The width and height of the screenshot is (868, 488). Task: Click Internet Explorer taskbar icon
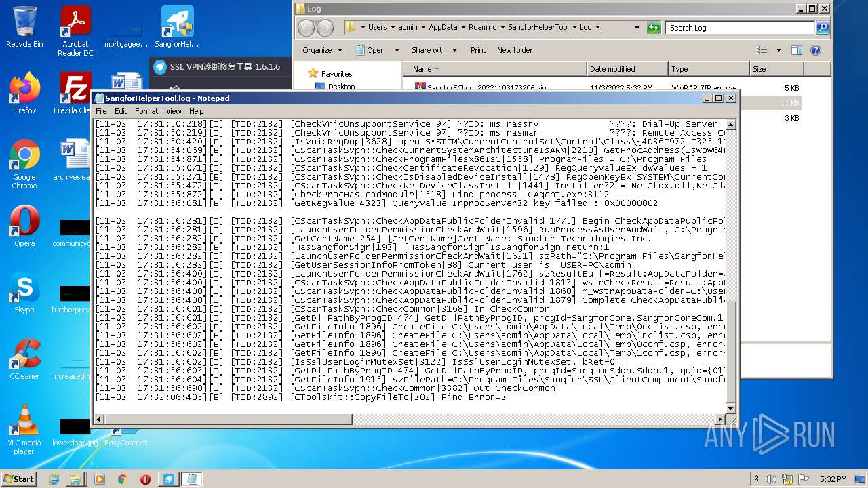tap(54, 479)
